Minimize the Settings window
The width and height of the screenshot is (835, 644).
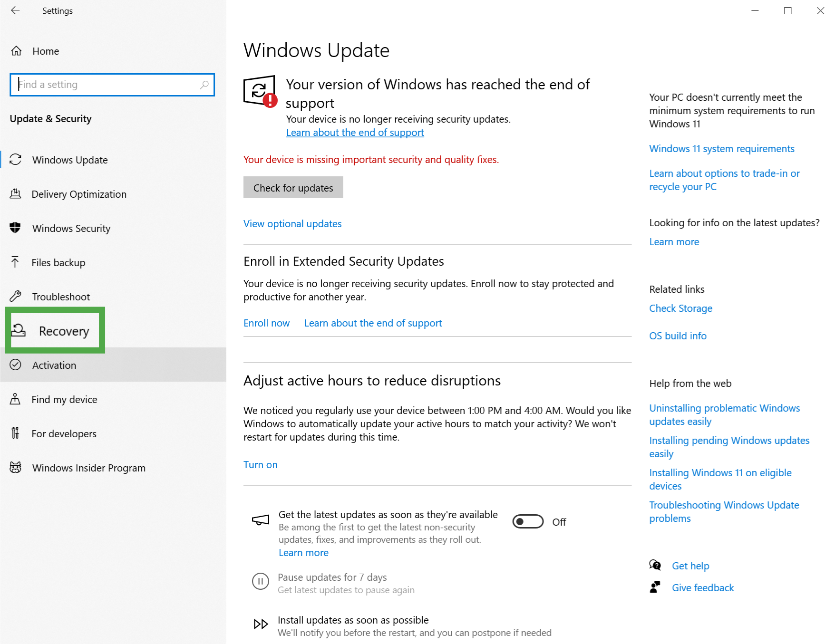coord(755,10)
